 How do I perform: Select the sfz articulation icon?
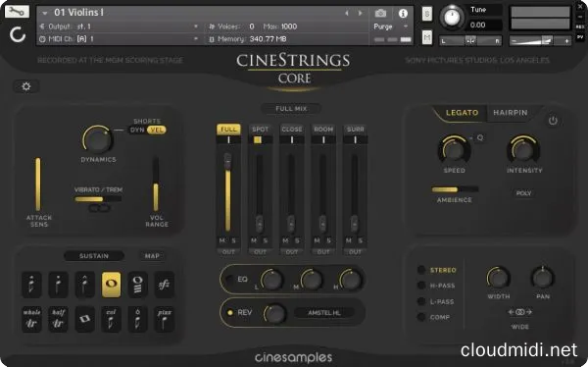(x=165, y=285)
